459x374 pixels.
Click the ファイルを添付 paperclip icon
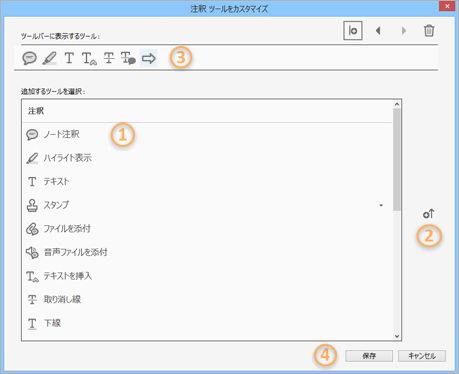click(x=32, y=229)
